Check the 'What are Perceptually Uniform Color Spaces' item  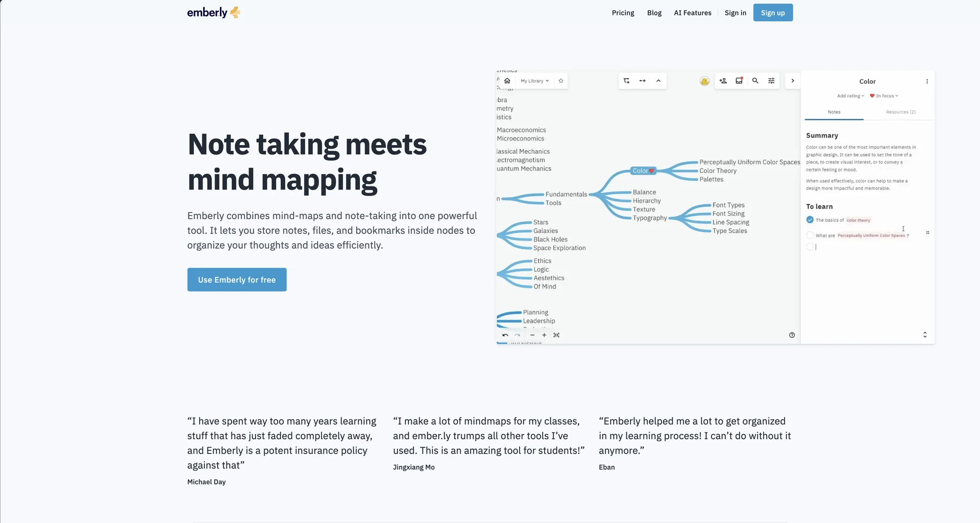click(x=810, y=235)
